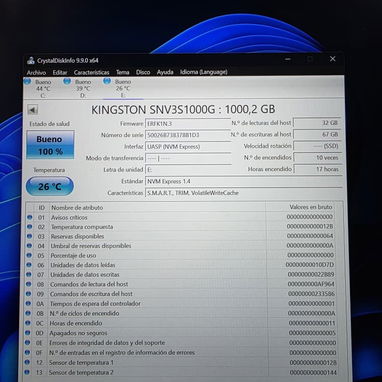Click the previous disk arrow button

pos(32,110)
